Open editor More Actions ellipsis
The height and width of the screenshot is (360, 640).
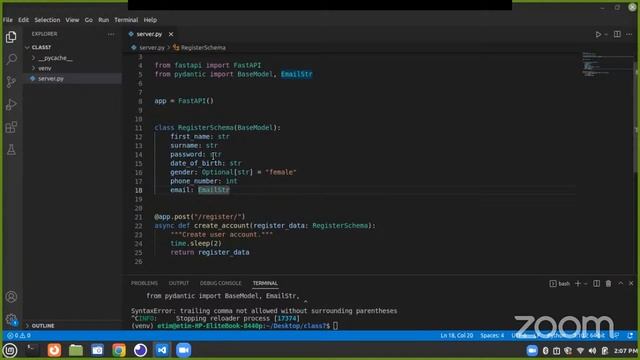629,34
